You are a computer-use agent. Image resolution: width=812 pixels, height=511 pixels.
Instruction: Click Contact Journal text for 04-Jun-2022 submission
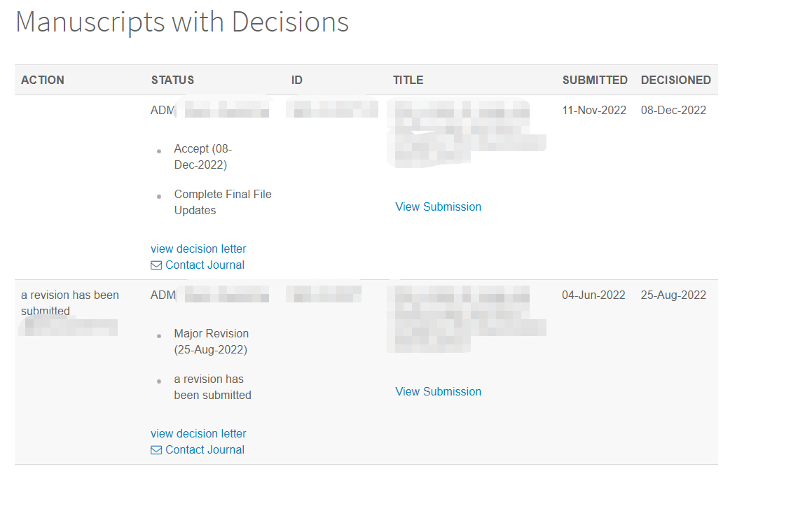(x=205, y=450)
